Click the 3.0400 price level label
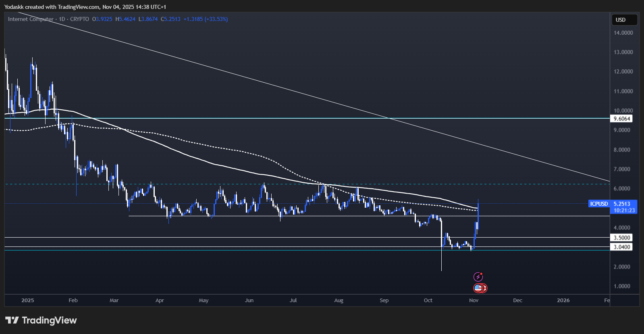Screen dimensions: 644x334 point(621,247)
